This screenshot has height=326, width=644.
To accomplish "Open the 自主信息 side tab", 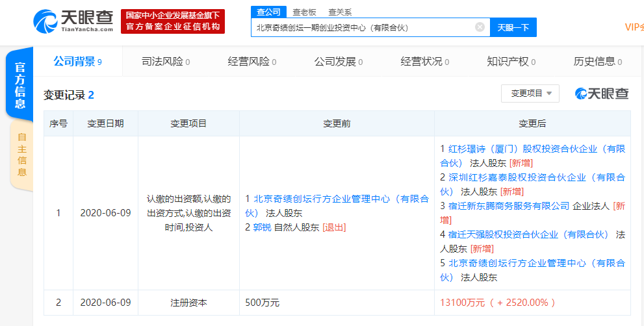I will pos(22,155).
